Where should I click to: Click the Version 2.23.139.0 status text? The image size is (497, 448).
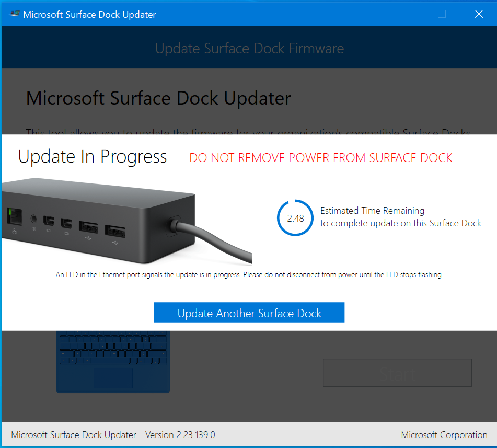click(x=113, y=435)
